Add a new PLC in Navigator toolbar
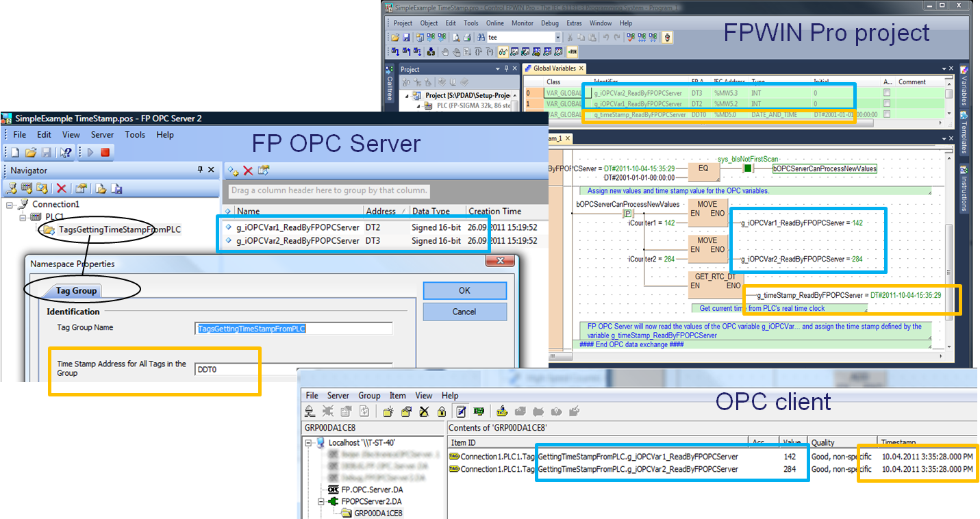980x519 pixels. click(x=27, y=188)
